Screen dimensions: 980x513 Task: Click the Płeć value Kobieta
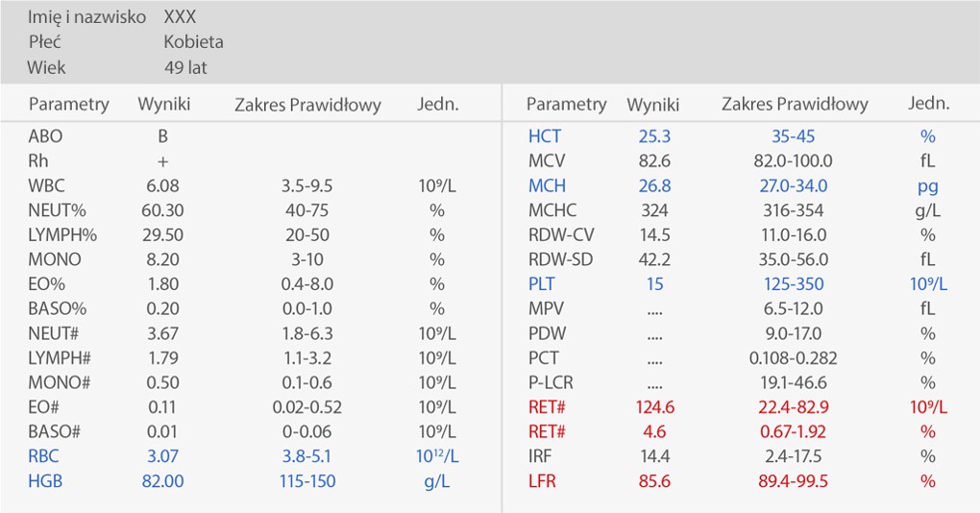193,42
